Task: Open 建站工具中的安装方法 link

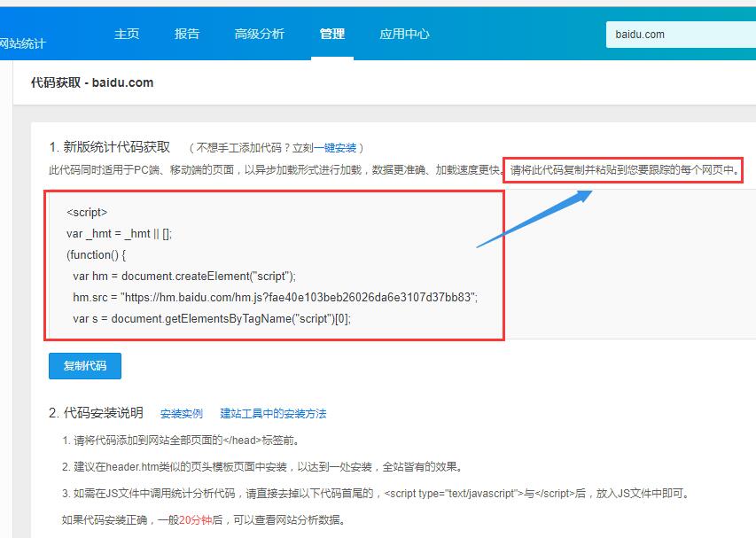Action: [x=273, y=414]
